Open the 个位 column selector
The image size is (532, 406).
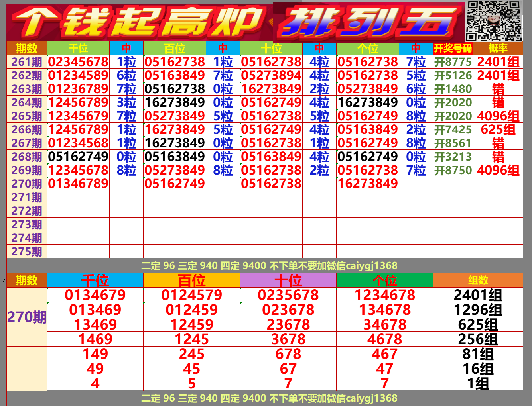coord(367,50)
